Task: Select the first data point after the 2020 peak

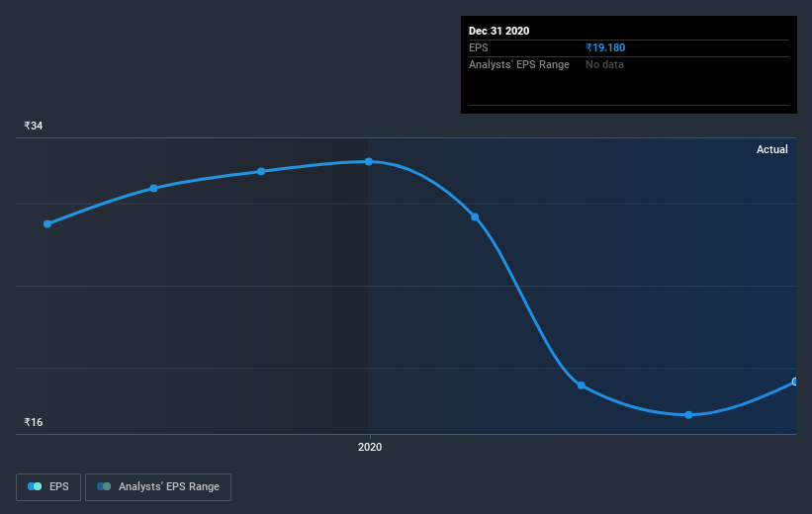Action: tap(475, 216)
